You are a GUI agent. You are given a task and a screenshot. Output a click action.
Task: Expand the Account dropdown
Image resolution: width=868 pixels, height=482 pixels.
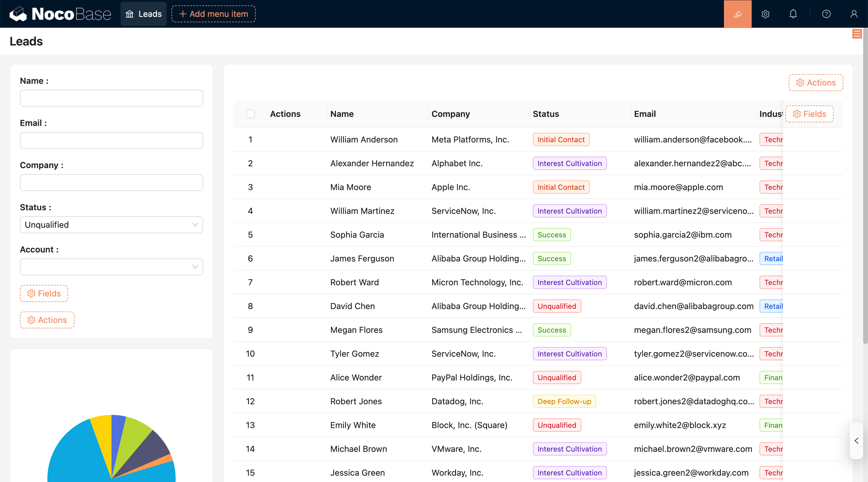(x=111, y=267)
